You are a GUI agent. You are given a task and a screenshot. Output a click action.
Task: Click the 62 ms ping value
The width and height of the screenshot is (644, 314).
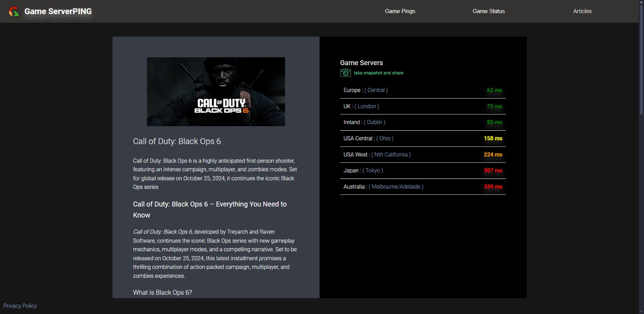point(495,90)
